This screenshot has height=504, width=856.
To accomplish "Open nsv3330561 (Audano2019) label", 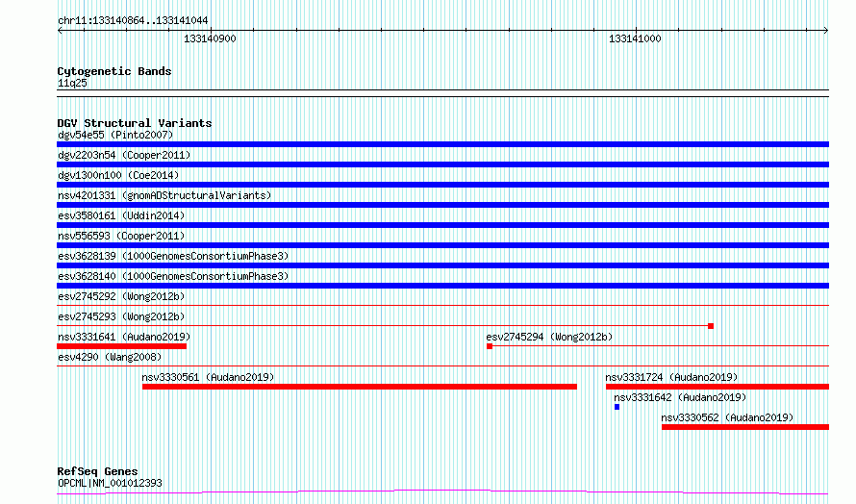I will pyautogui.click(x=208, y=377).
